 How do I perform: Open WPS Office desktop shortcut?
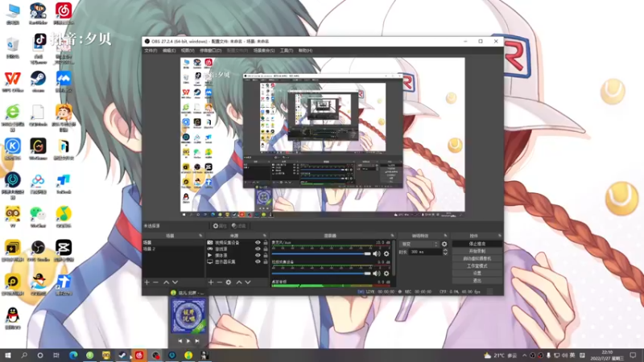(x=13, y=81)
